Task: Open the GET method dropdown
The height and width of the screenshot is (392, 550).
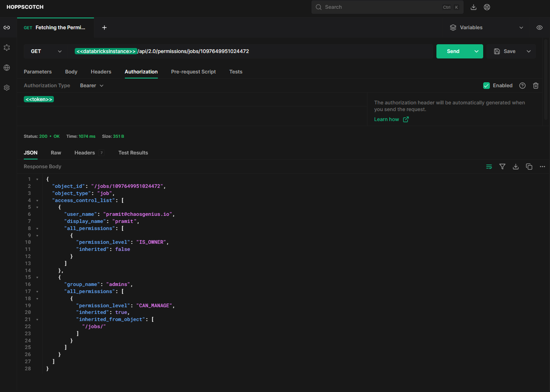Action: click(46, 51)
